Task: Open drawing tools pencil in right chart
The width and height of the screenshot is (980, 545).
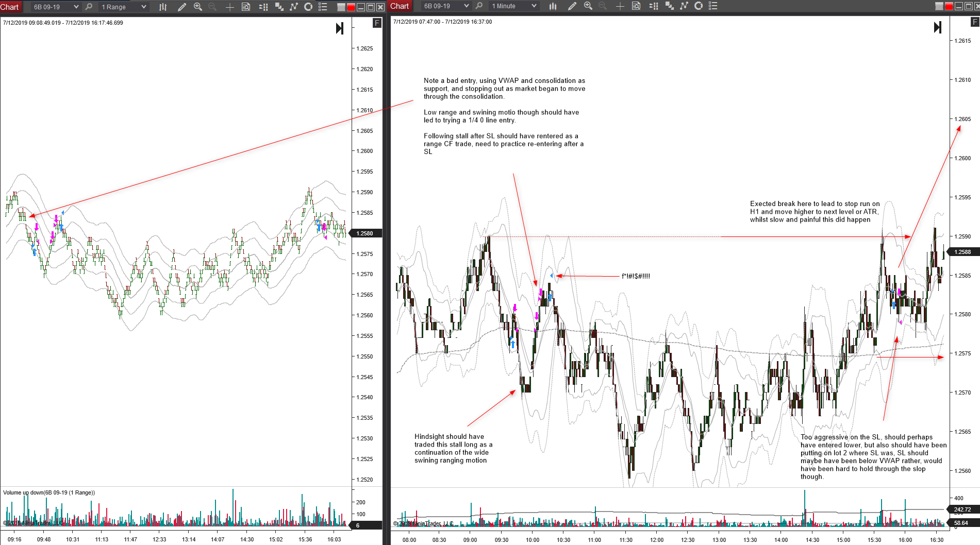Action: [572, 6]
